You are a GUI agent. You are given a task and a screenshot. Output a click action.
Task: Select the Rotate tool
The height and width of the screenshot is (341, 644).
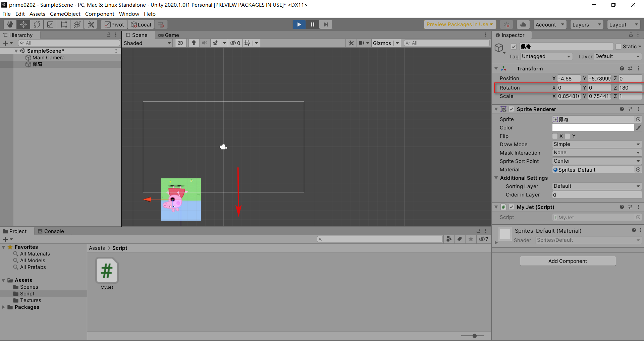click(37, 24)
